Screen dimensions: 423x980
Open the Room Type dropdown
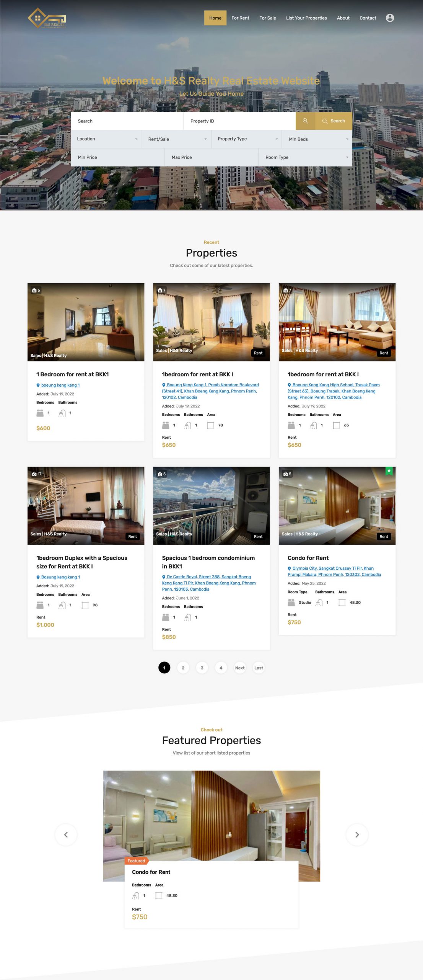click(305, 157)
